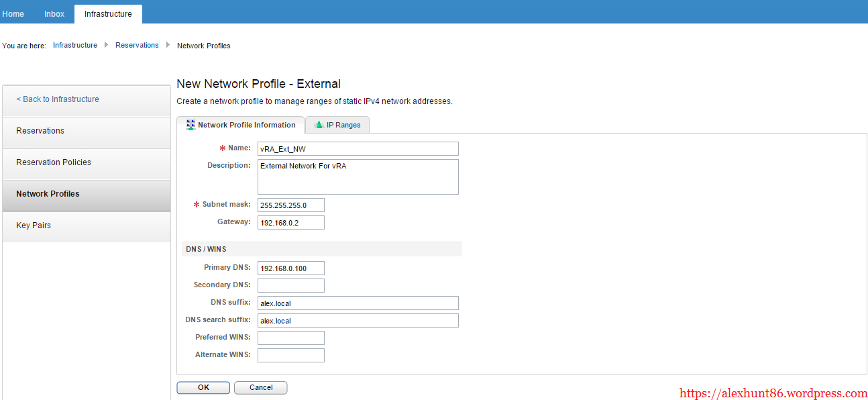
Task: Click the IP Ranges tab icon
Action: tap(319, 125)
